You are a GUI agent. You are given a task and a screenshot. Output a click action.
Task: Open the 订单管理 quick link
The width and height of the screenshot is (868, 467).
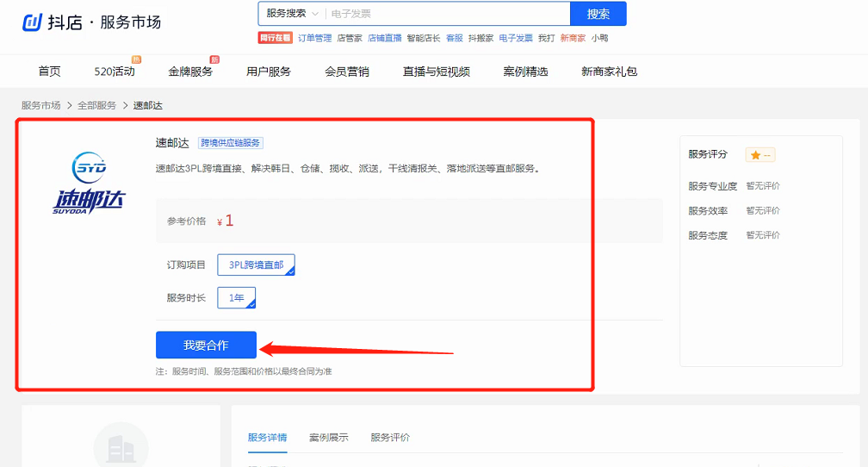[314, 38]
